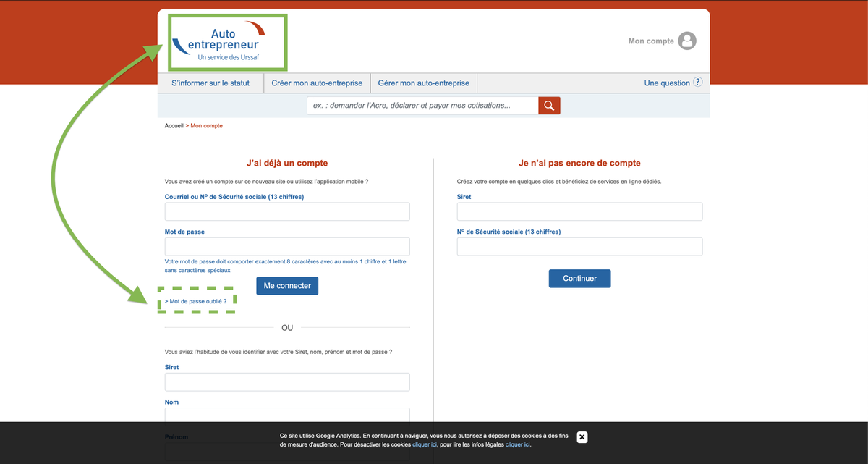Go to Accueil in the breadcrumb
868x464 pixels.
(x=174, y=126)
